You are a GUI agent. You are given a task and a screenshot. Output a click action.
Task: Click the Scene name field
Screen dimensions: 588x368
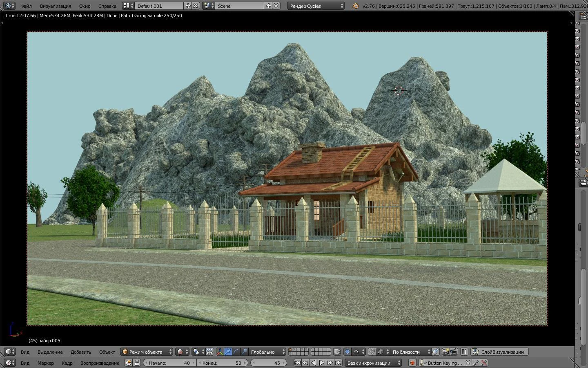point(240,6)
